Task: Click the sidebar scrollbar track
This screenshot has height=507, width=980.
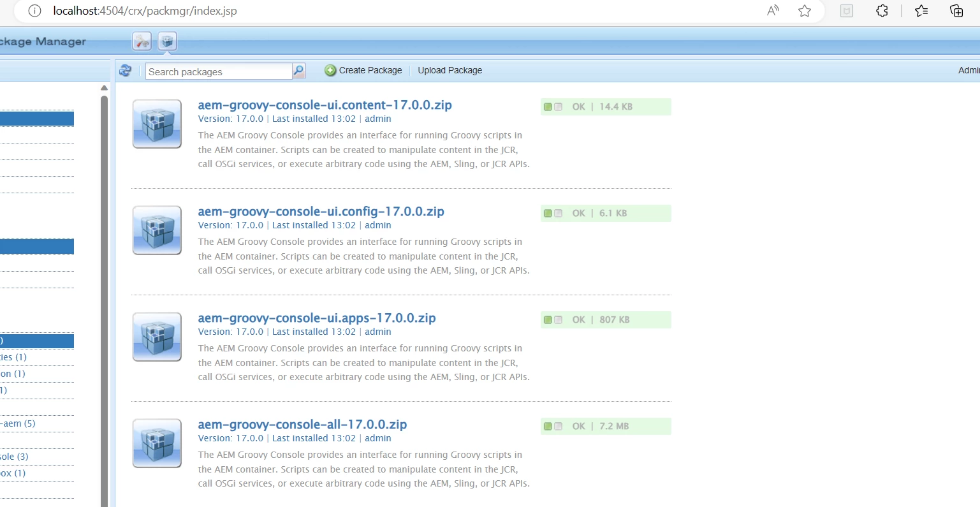Action: pos(105,300)
